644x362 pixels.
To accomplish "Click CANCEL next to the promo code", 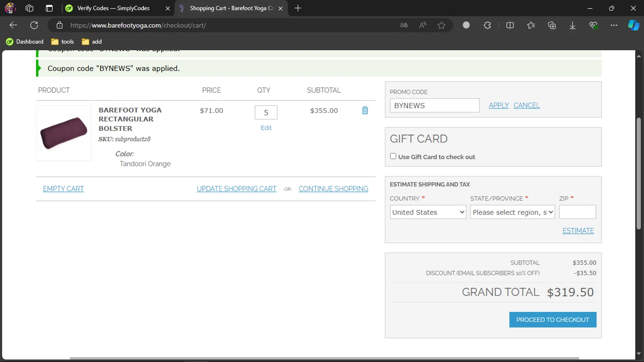I will (x=527, y=105).
